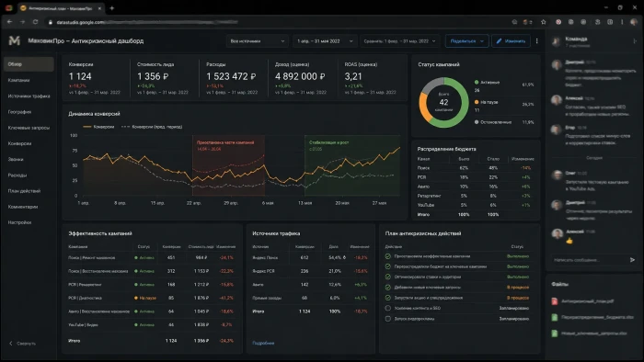Toggle the 'Добавили новые ключевые запросы' checkmark
The image size is (644, 362).
tap(387, 288)
